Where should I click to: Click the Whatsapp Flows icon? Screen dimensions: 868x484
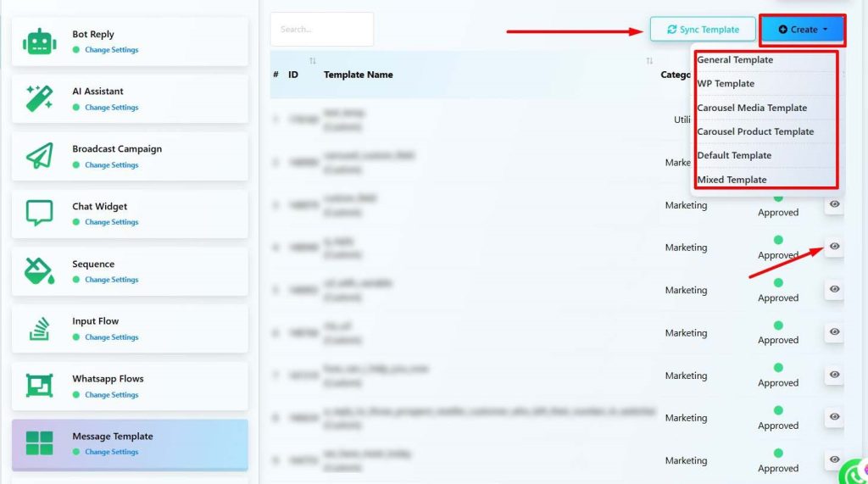[x=40, y=386]
